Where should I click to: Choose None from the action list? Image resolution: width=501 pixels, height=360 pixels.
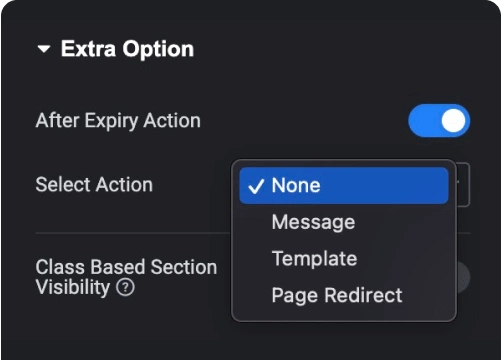(x=344, y=185)
